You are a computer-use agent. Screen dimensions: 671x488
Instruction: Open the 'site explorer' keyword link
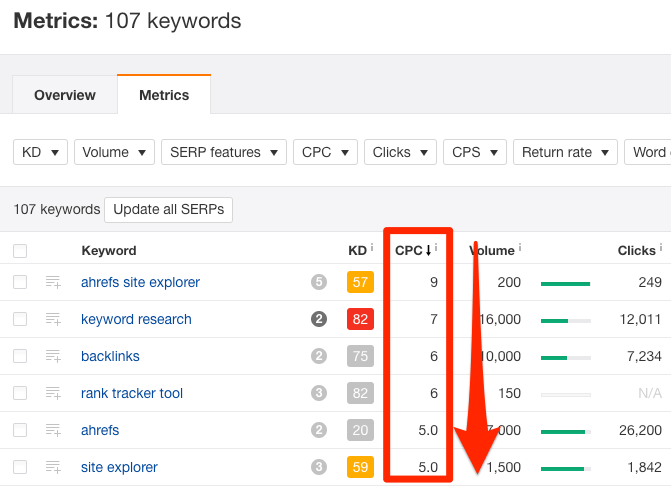coord(119,467)
